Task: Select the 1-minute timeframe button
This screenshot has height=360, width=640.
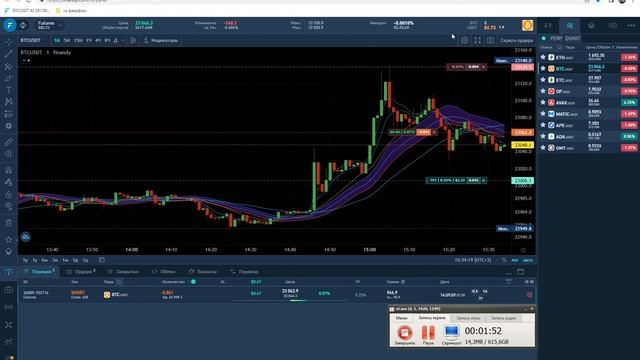Action: pyautogui.click(x=57, y=40)
